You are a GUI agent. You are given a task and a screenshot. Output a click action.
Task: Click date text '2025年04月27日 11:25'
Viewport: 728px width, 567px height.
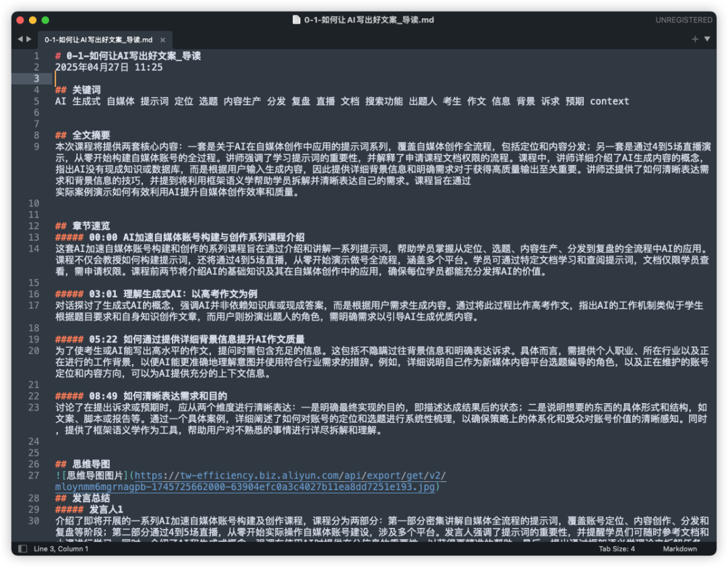coord(109,67)
